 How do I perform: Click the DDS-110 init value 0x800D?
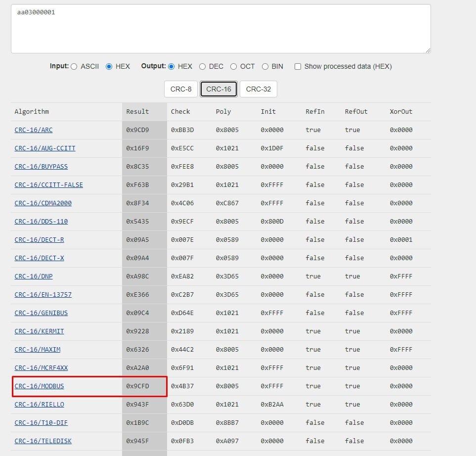click(272, 222)
